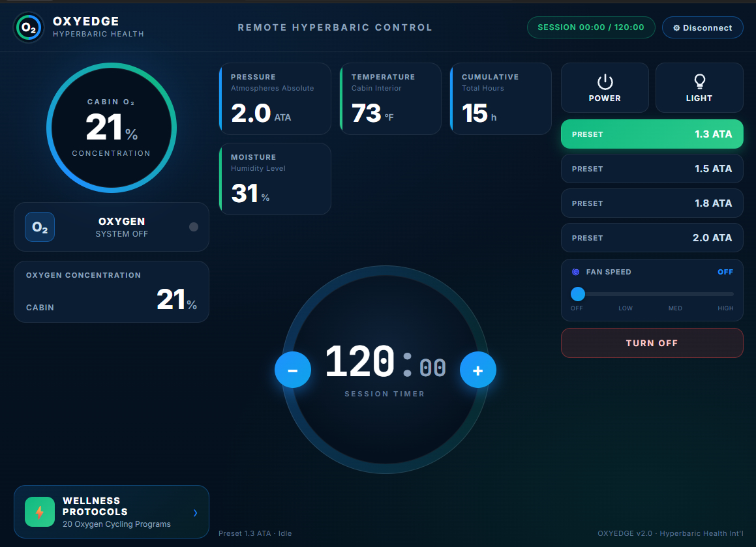
Task: Click the 'SESSION TIMER' label
Action: point(385,394)
